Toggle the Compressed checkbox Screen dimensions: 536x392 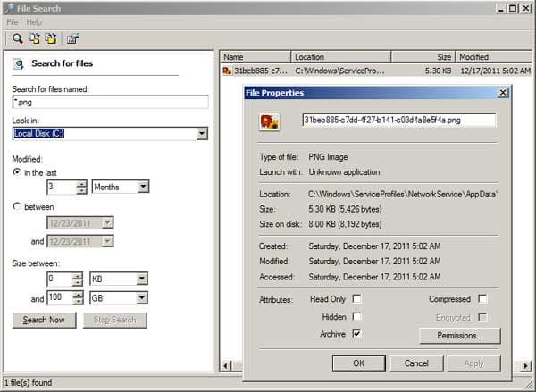482,299
